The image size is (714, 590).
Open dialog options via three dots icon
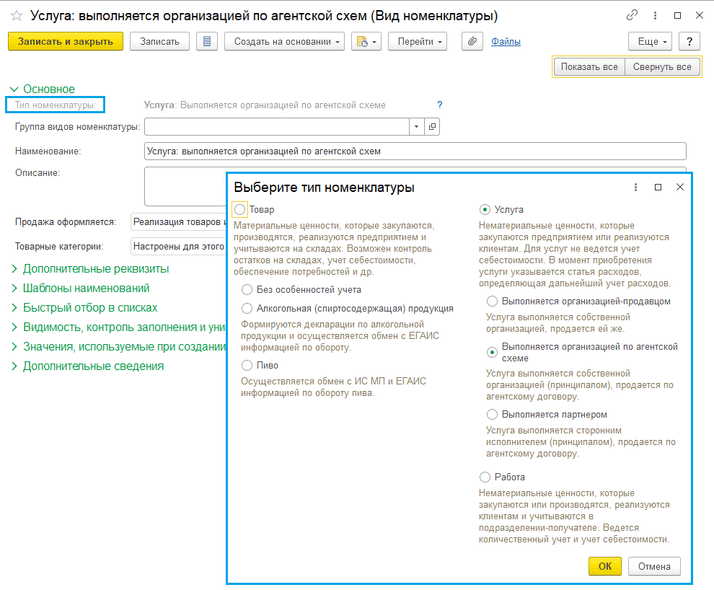pos(636,187)
